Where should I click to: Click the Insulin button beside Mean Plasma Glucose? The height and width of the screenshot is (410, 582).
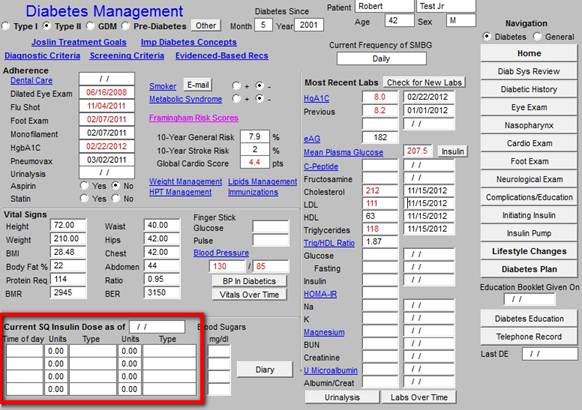click(x=452, y=151)
